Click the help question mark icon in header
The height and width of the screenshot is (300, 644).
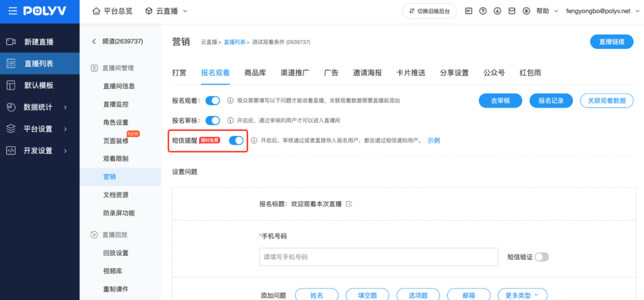pos(482,11)
